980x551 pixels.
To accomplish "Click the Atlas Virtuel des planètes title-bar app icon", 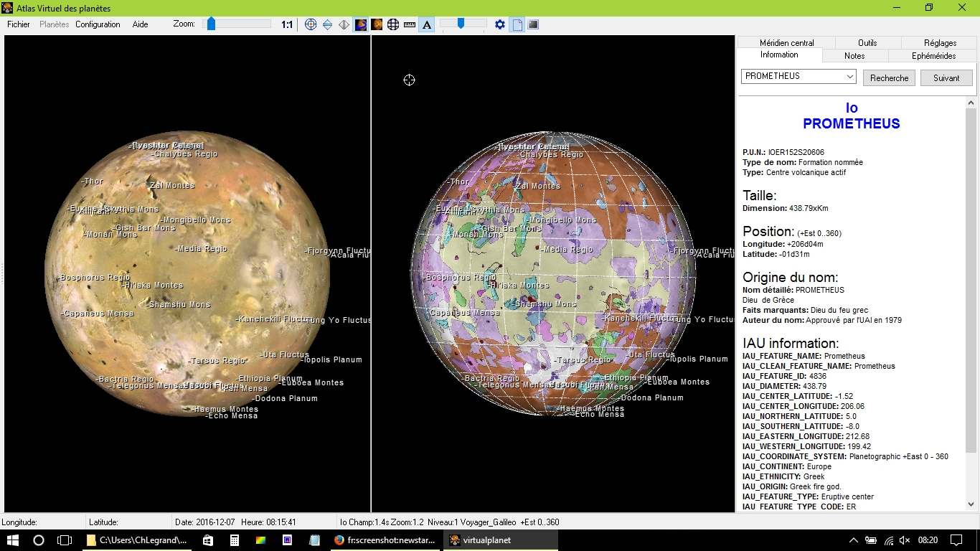I will (8, 8).
